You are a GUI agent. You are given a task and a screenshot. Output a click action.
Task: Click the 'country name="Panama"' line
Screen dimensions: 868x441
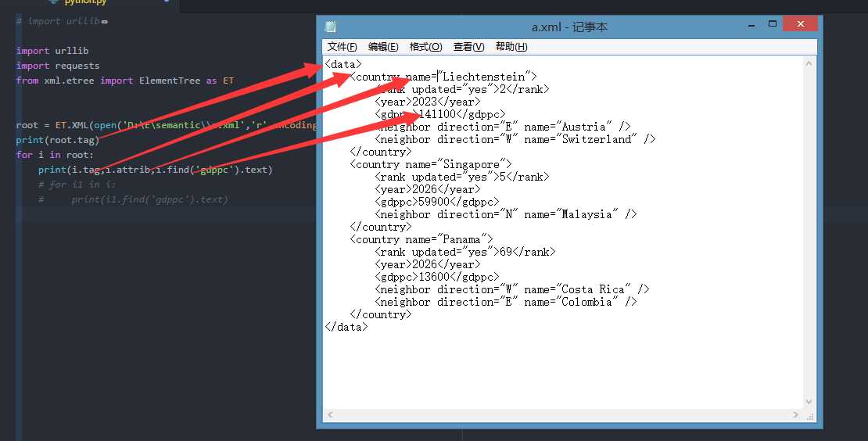pos(421,239)
